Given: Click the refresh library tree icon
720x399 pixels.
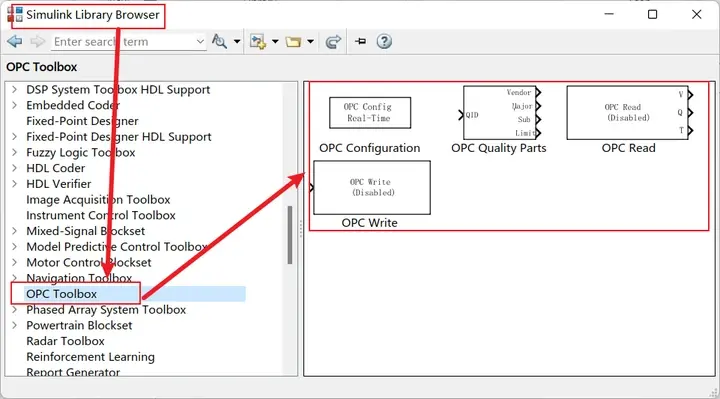Looking at the screenshot, I should click(x=333, y=42).
